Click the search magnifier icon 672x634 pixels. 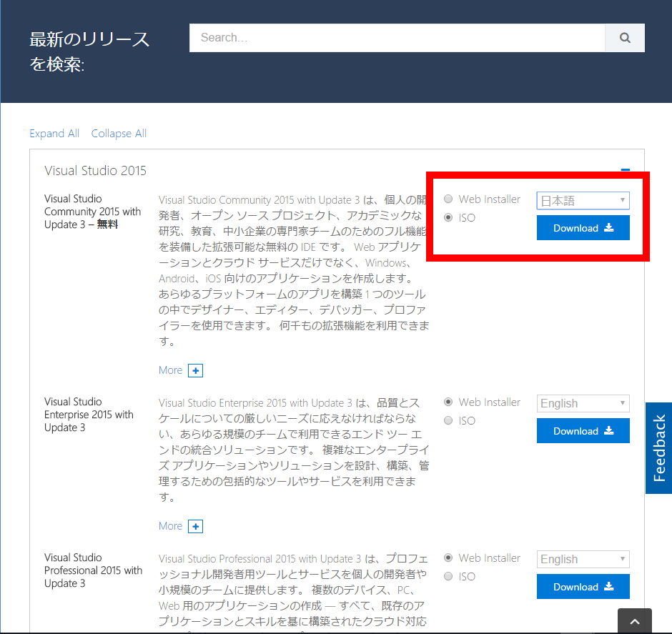click(x=624, y=37)
